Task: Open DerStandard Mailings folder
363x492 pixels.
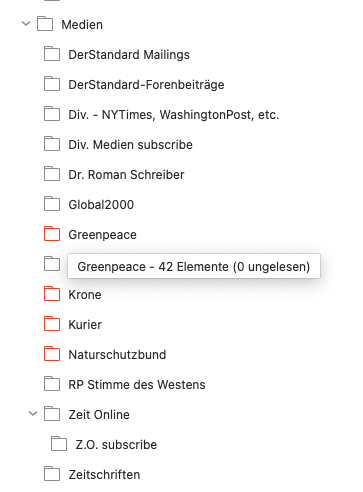Action: coord(129,55)
